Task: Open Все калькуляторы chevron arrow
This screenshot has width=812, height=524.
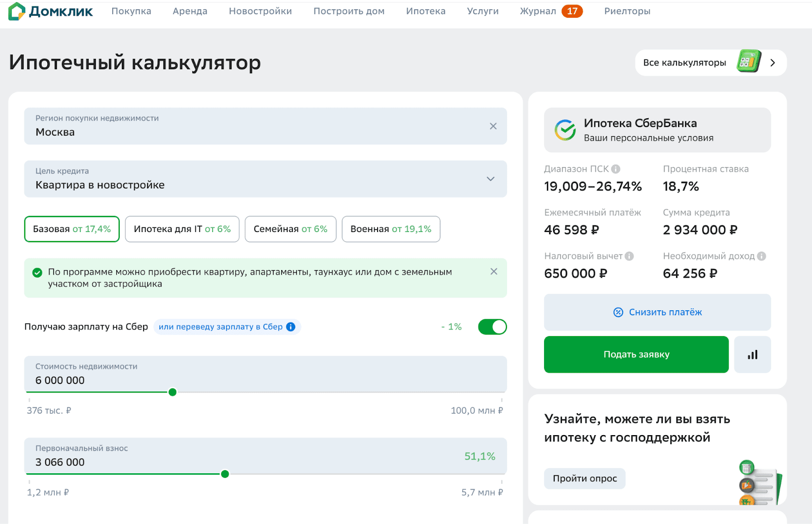Action: click(772, 62)
